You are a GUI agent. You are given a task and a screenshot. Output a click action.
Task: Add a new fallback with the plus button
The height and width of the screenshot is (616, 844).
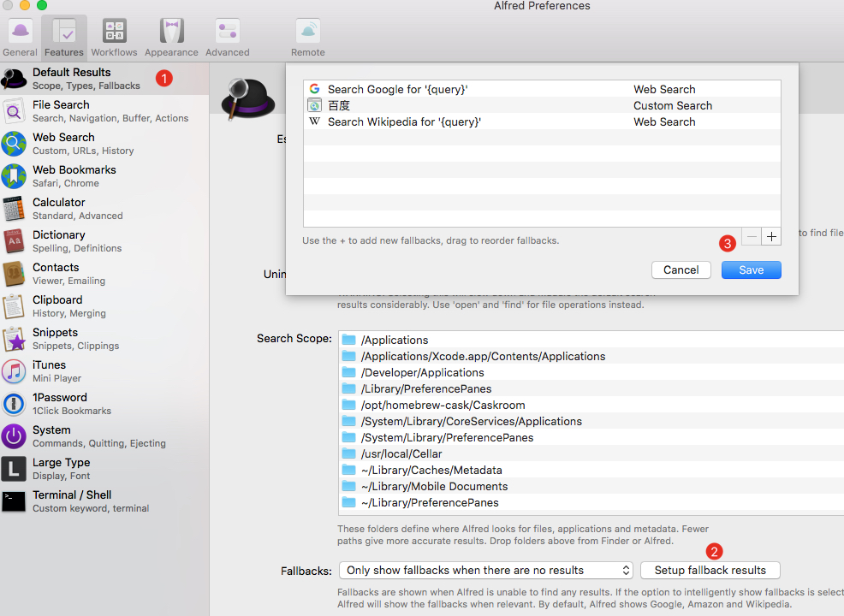click(x=771, y=236)
